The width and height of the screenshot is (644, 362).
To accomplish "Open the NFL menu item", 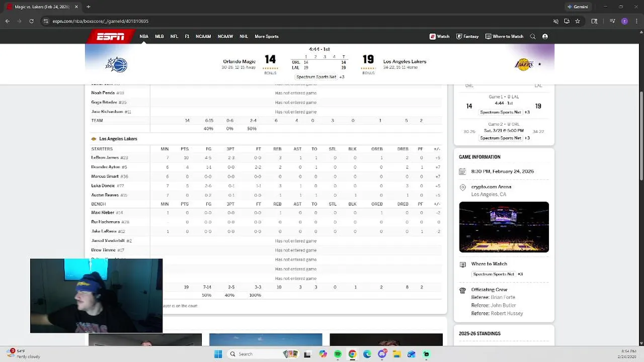I will (174, 36).
